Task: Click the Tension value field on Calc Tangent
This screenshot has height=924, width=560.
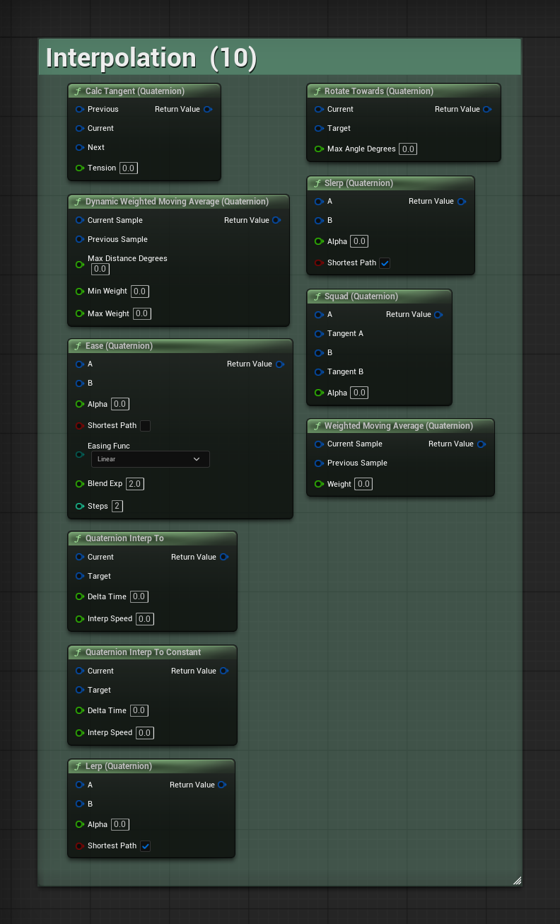Action: click(x=129, y=168)
